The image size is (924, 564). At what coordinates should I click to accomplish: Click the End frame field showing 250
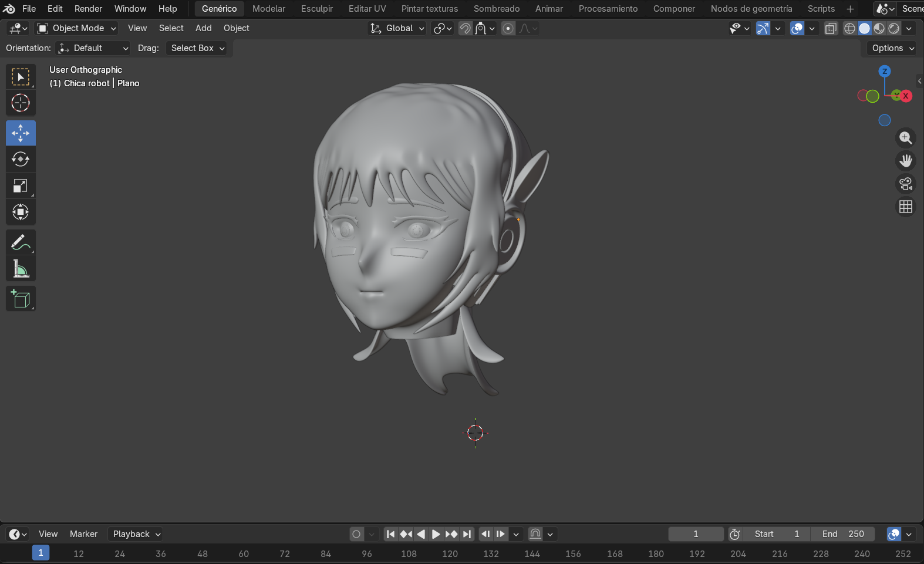[x=843, y=534]
